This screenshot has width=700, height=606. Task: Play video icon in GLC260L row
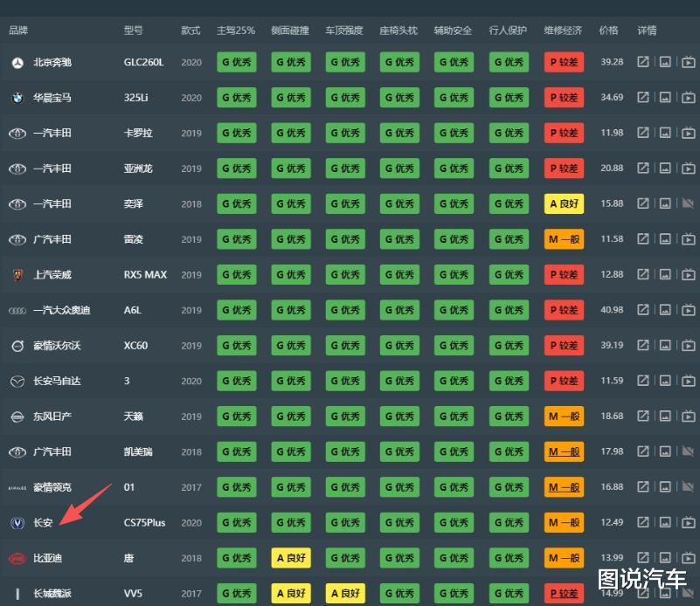689,62
